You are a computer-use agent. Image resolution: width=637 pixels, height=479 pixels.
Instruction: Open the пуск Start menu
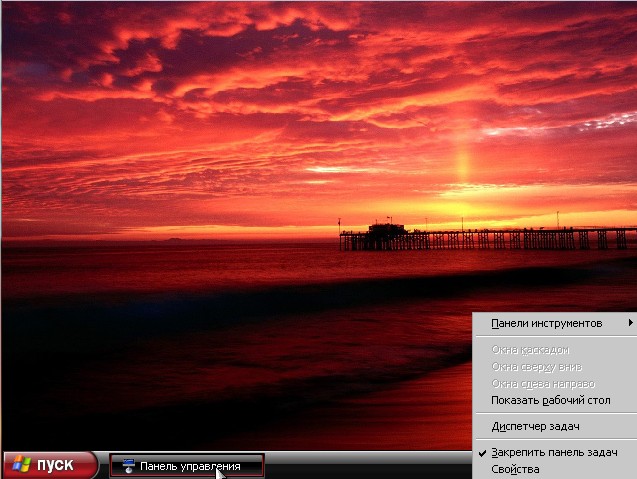(x=50, y=465)
